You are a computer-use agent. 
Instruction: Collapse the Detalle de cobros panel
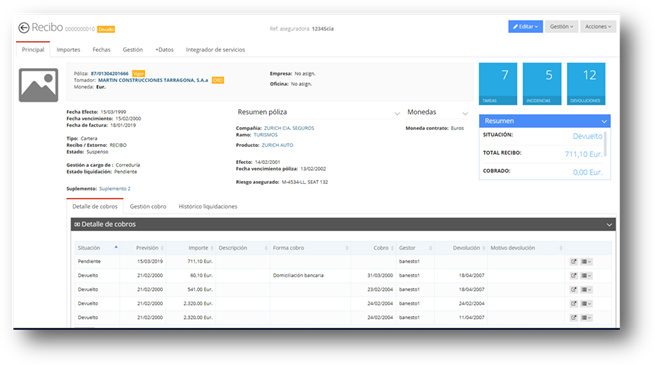609,225
